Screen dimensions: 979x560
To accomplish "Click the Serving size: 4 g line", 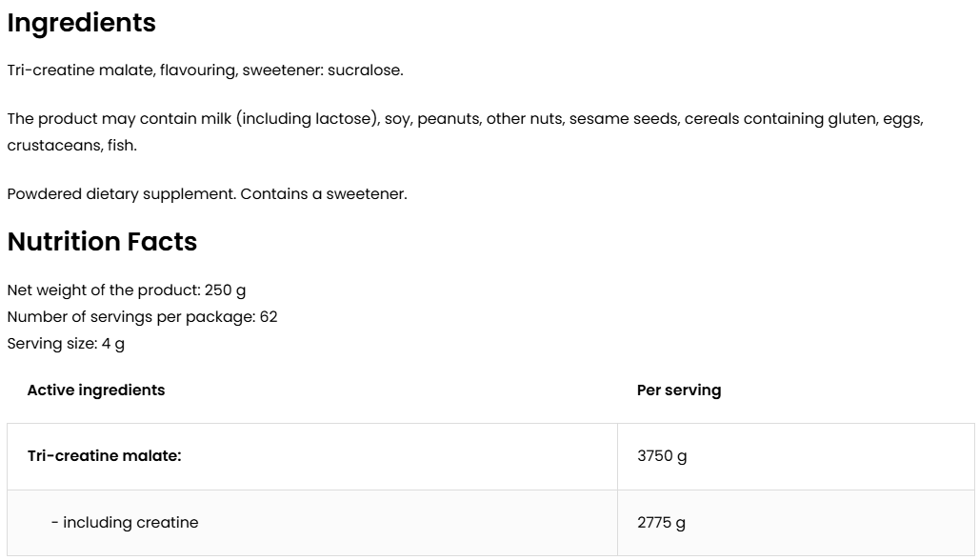I will click(x=66, y=344).
